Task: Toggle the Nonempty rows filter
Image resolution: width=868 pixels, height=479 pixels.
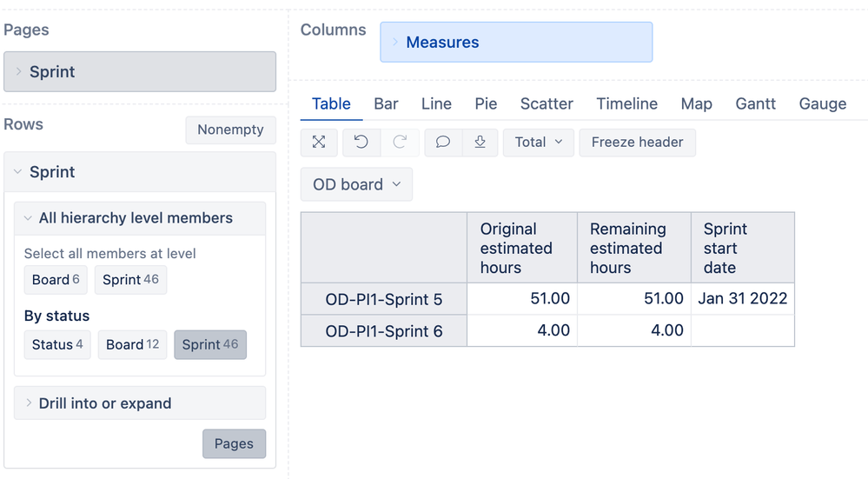Action: 230,130
